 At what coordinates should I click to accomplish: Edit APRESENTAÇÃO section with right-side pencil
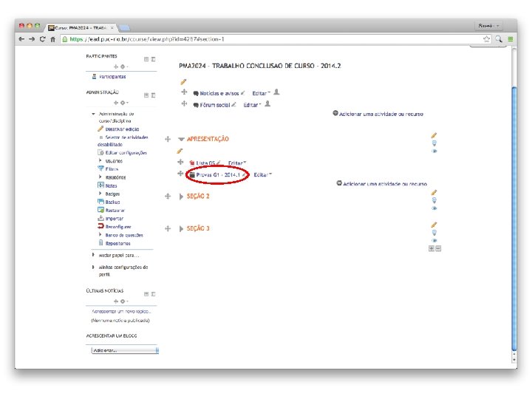(x=434, y=135)
